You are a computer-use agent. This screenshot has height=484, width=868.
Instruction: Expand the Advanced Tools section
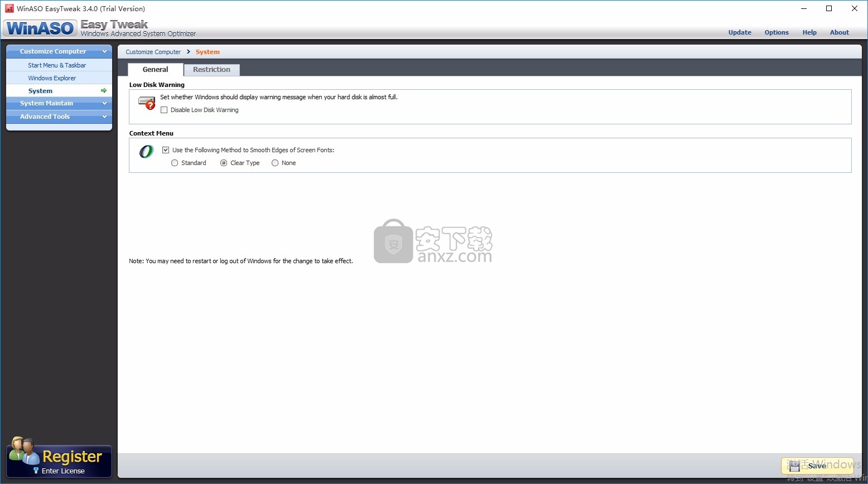[x=59, y=117]
